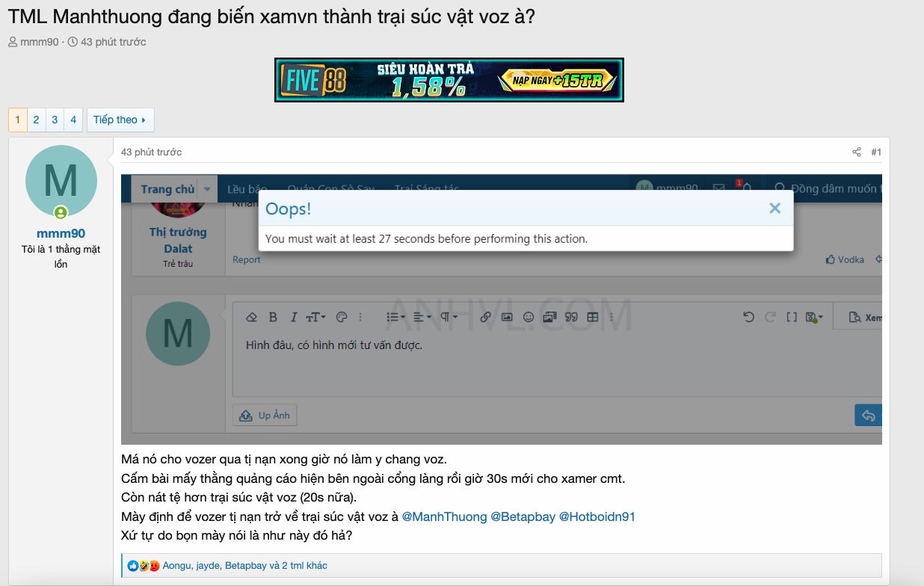The height and width of the screenshot is (586, 924).
Task: Click the Up Ảnh upload button
Action: (263, 415)
